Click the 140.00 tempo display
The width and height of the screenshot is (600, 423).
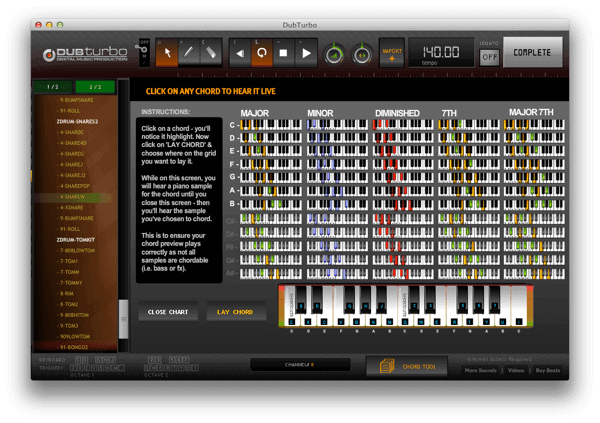click(x=441, y=53)
